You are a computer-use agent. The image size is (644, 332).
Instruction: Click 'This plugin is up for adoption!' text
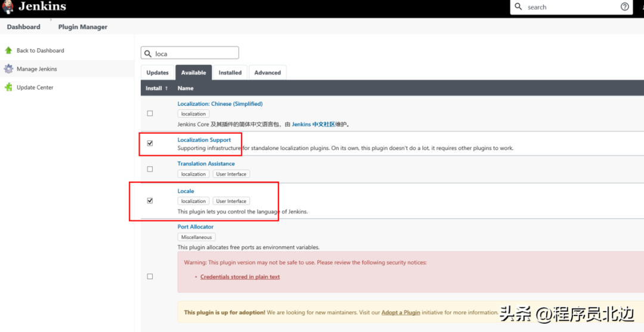225,312
